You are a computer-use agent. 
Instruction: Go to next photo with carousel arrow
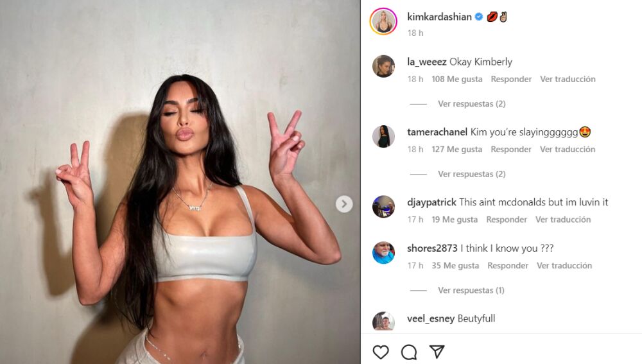coord(344,204)
